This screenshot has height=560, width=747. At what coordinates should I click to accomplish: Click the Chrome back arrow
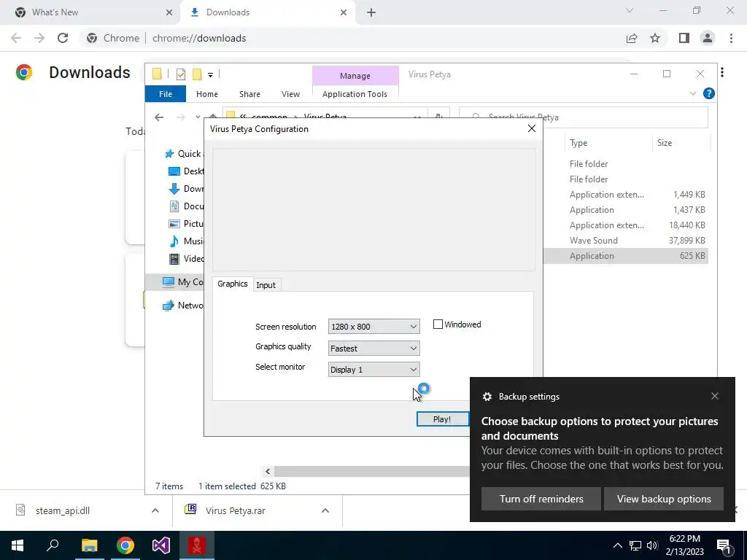16,38
